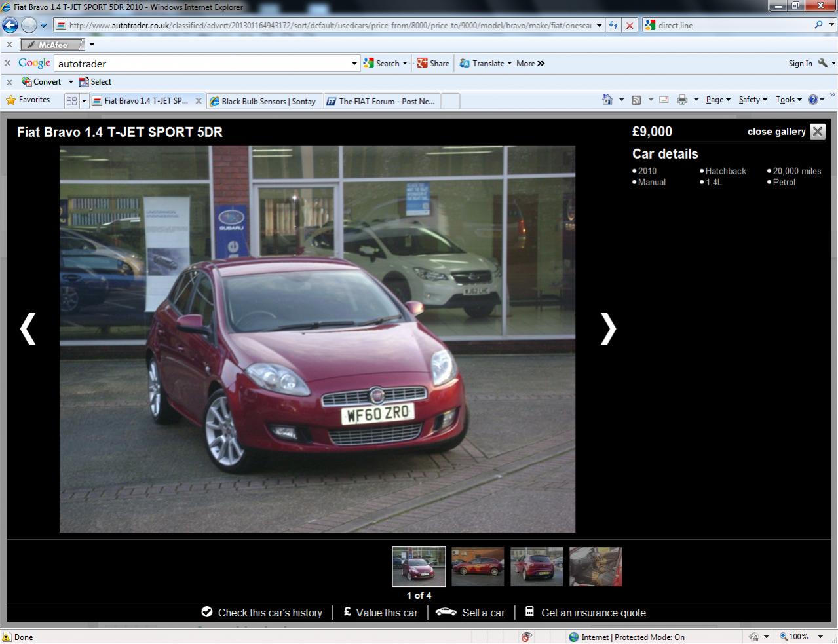
Task: Click the Refresh page icon
Action: coord(613,26)
